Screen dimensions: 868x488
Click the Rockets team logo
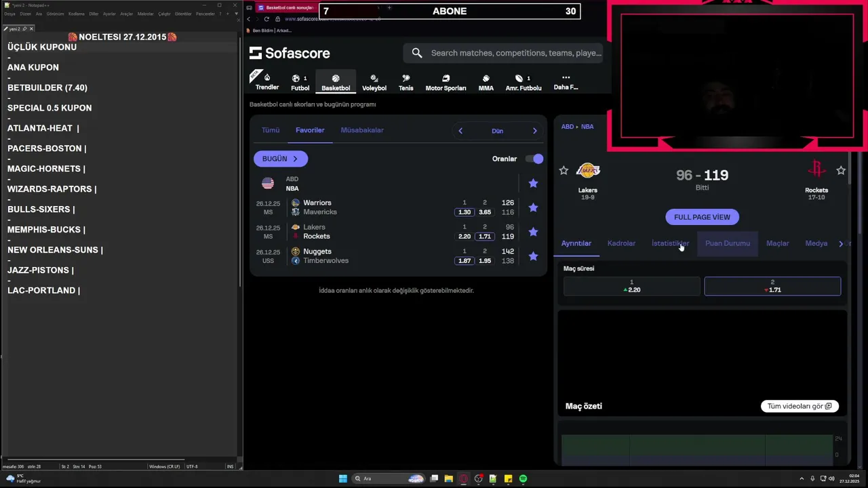click(x=816, y=169)
